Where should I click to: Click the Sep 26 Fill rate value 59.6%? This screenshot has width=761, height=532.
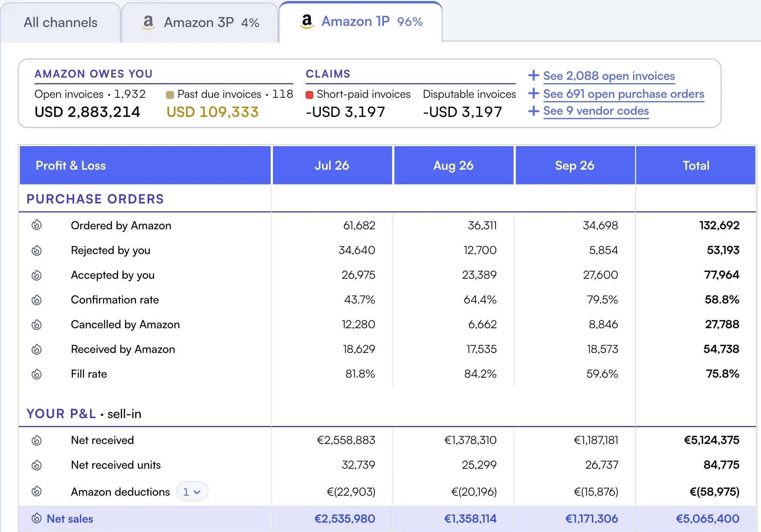(602, 374)
